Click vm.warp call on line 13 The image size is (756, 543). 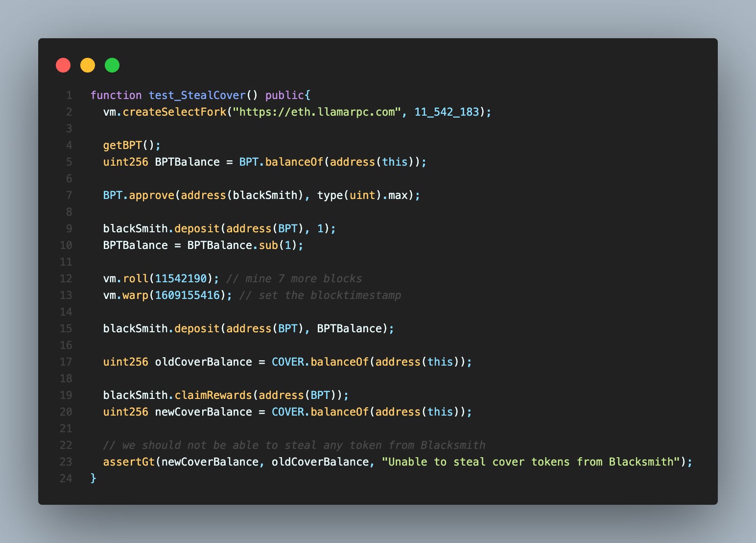click(125, 295)
